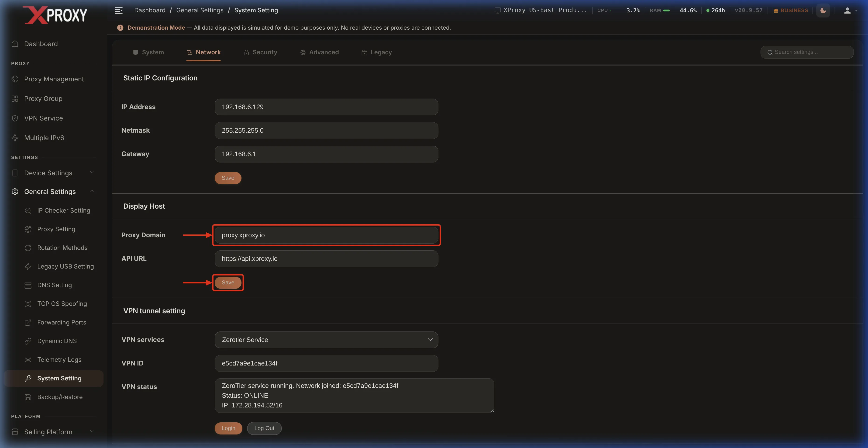868x448 pixels.
Task: Click the TCP OS Spoofing icon
Action: coord(28,304)
